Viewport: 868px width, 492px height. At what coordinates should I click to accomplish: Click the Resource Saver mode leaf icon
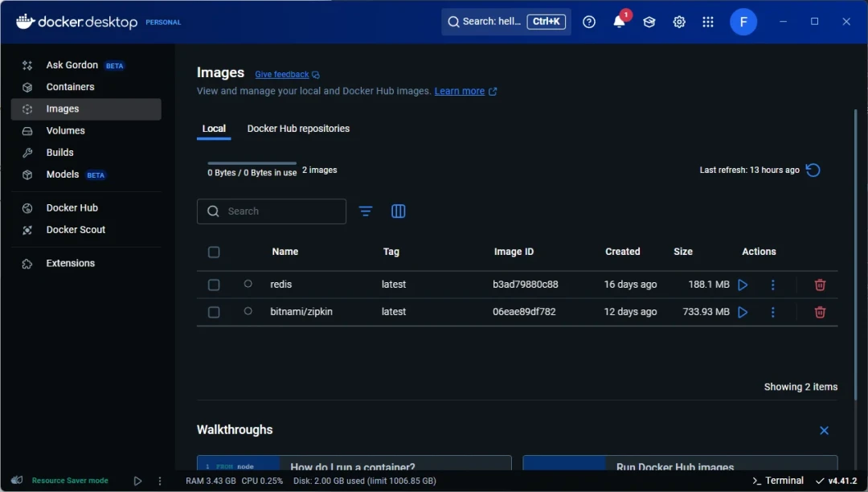17,481
